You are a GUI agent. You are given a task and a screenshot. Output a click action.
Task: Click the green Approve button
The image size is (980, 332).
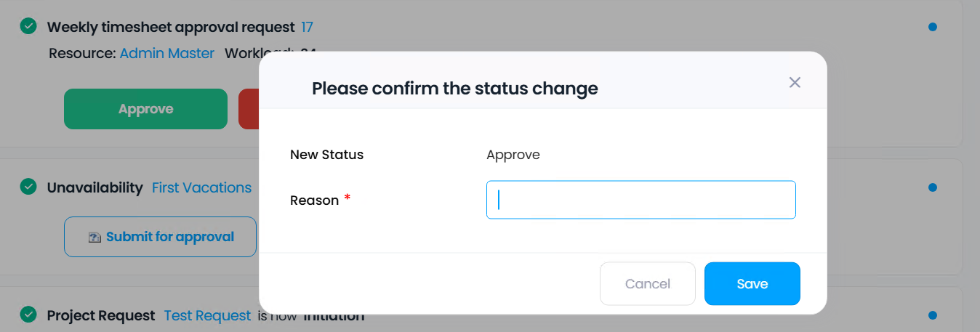pos(145,109)
